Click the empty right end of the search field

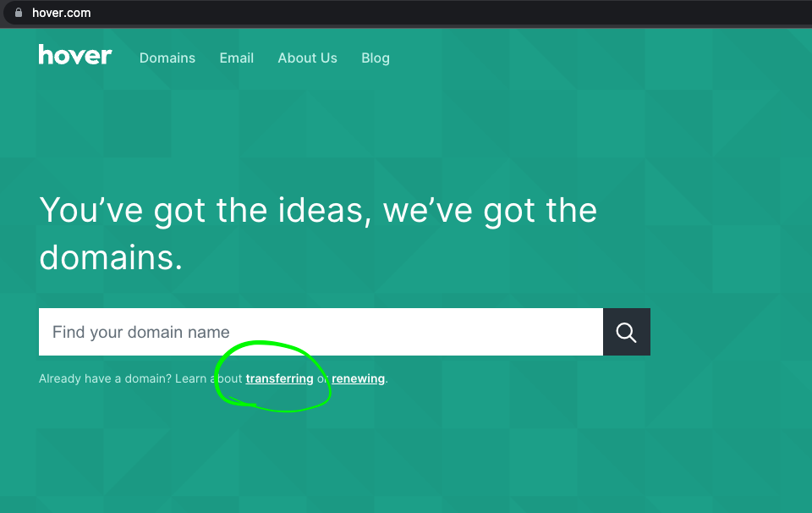coord(558,332)
